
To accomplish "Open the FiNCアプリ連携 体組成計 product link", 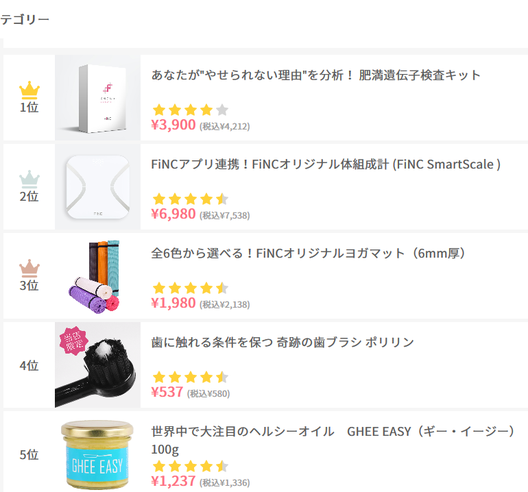I will [x=326, y=164].
